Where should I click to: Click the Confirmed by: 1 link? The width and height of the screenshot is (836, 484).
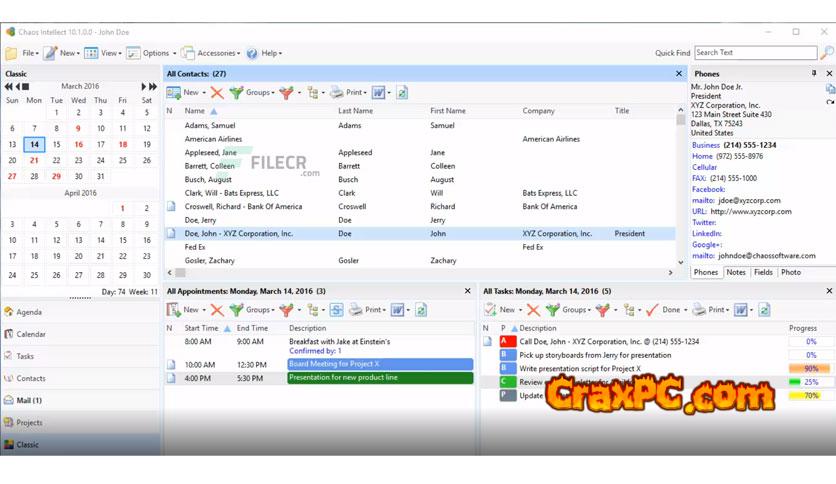point(315,351)
